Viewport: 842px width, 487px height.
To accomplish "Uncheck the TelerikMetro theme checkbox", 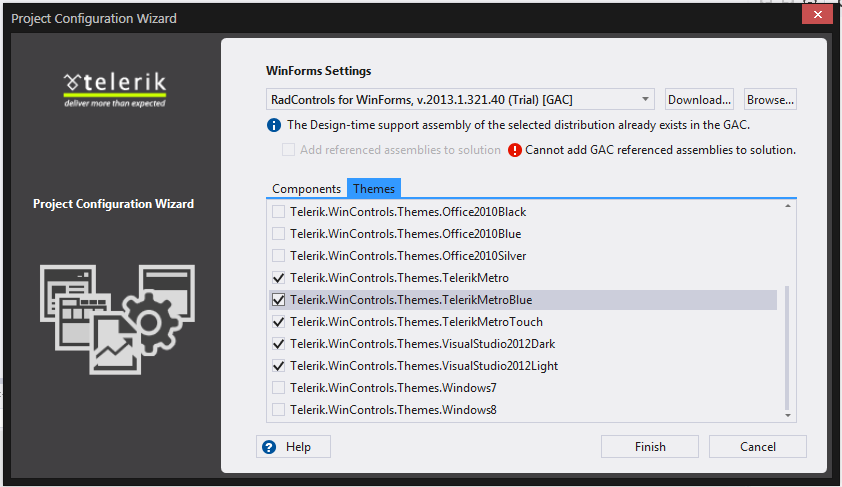I will 278,278.
